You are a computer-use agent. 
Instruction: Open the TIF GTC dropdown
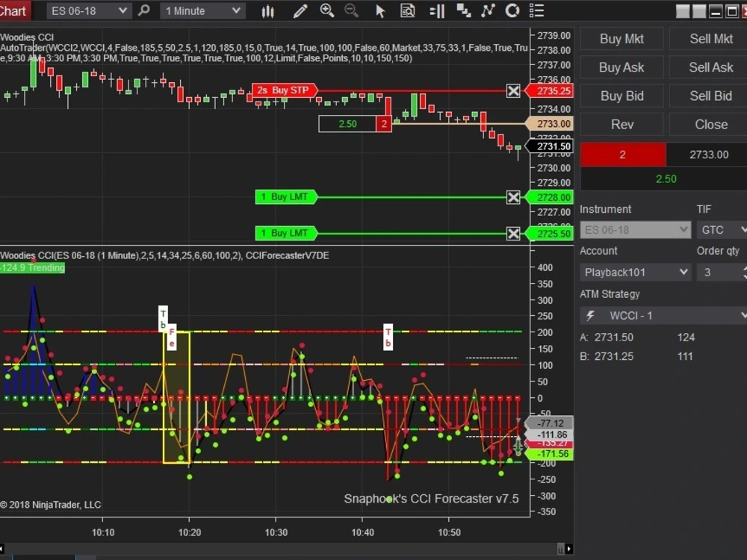coord(722,230)
